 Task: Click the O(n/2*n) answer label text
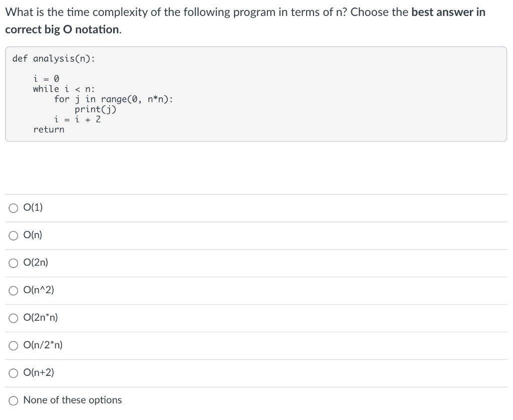point(43,345)
